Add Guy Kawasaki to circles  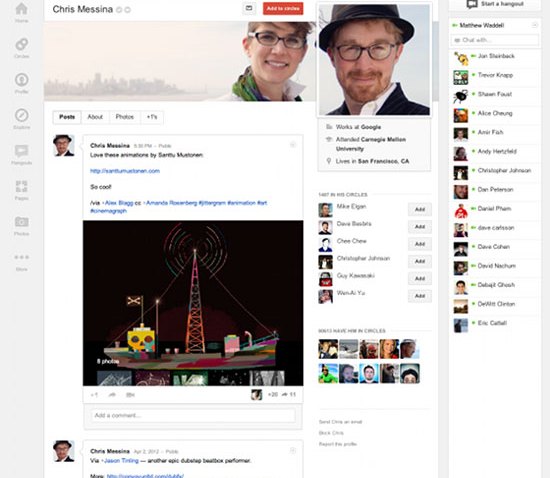420,278
